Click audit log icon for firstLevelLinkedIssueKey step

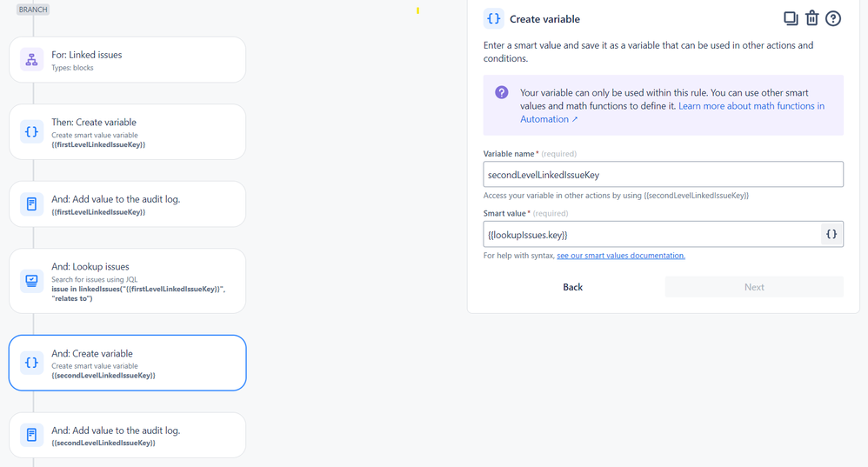32,203
